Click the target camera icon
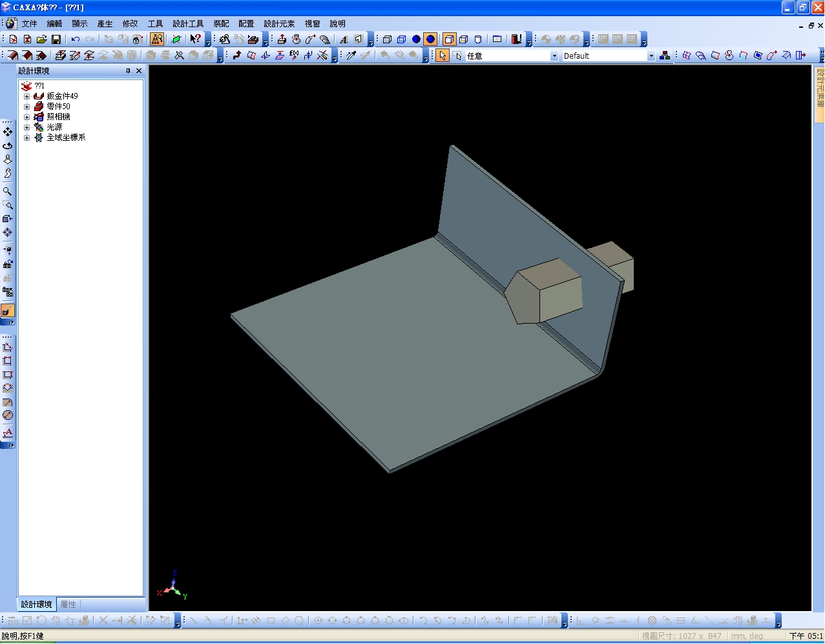The image size is (825, 644). [x=8, y=233]
